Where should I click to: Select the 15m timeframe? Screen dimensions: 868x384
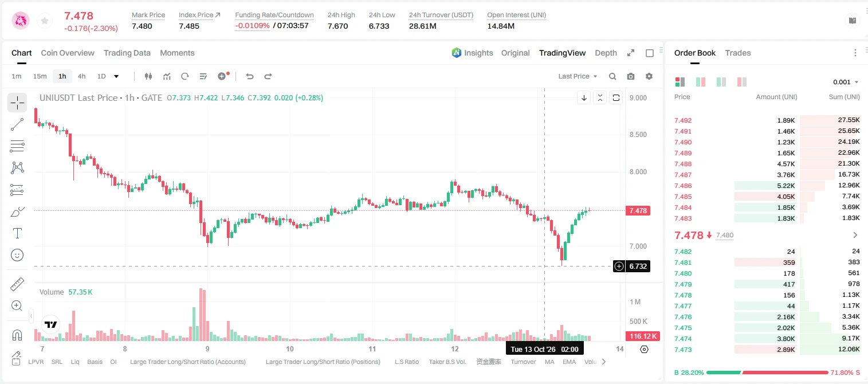click(40, 76)
